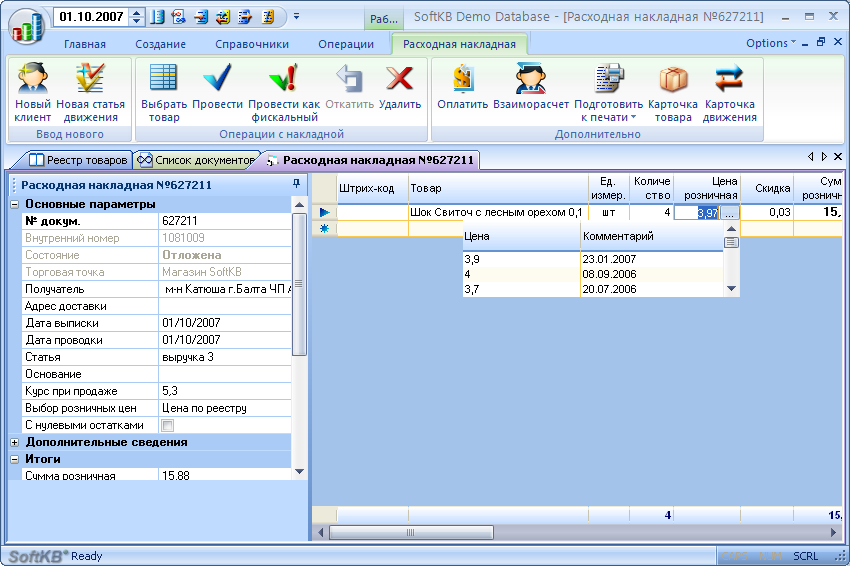Viewport: 850px width, 566px height.
Task: Collapse the Итоги section
Action: tap(15, 459)
